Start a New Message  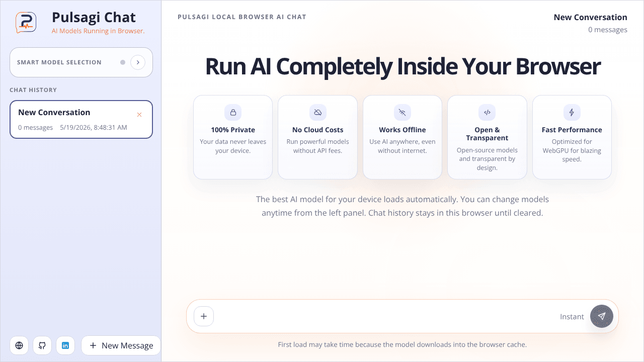pyautogui.click(x=121, y=345)
